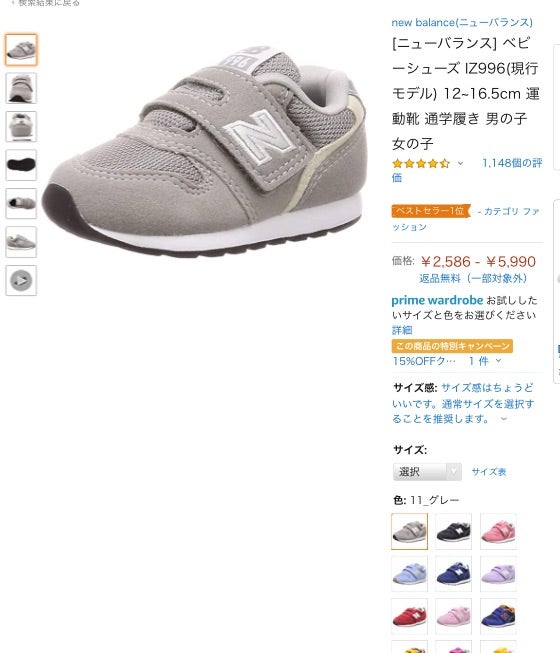560x653 pixels.
Task: Open the size 選択 dropdown
Action: (427, 472)
